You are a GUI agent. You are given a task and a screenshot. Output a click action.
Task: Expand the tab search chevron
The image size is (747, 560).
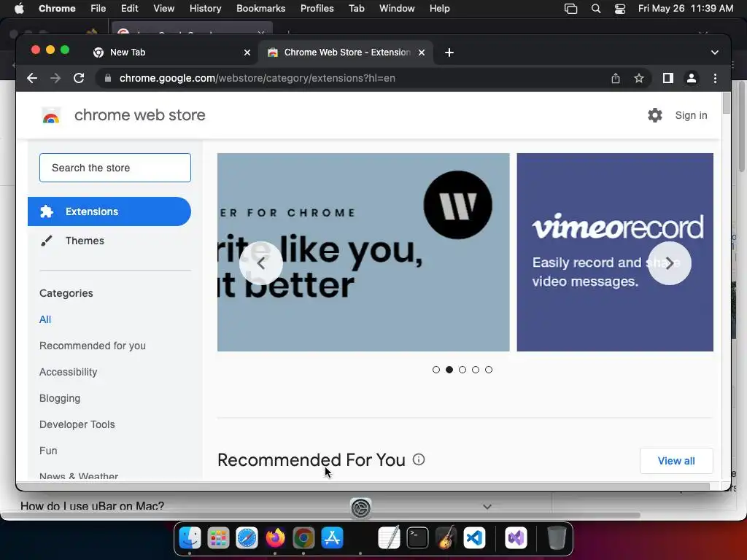[x=715, y=52]
